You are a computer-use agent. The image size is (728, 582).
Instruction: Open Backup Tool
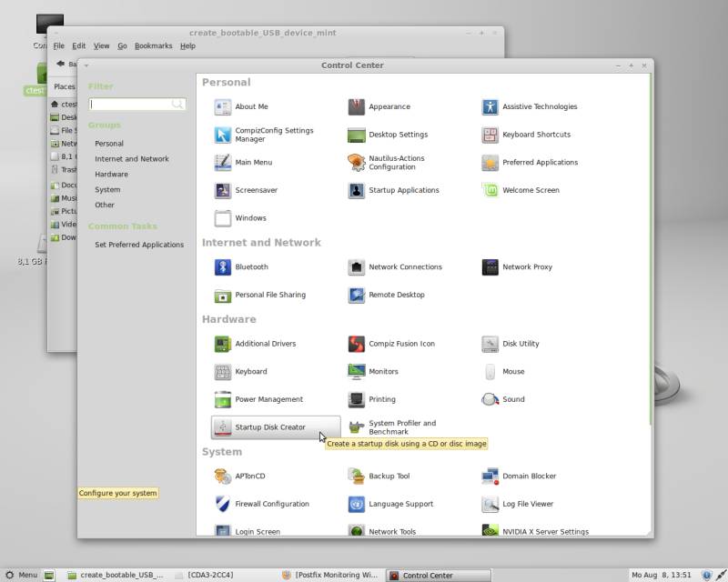(379, 477)
